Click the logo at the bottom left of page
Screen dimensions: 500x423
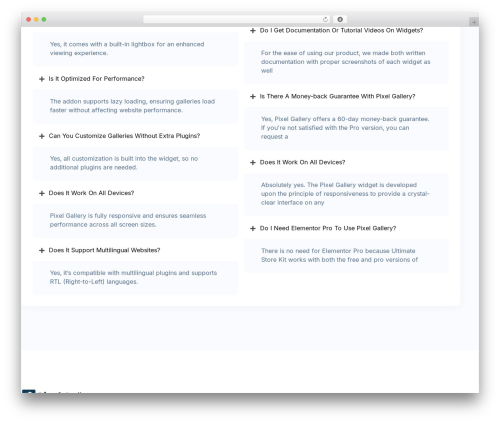[29, 391]
